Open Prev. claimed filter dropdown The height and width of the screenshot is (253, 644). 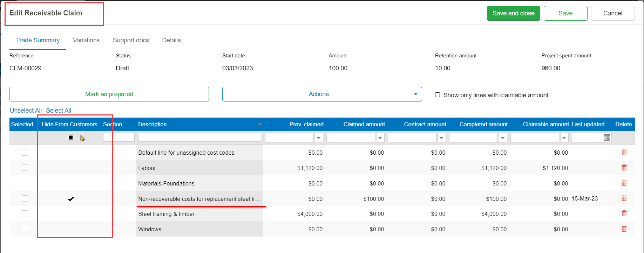point(319,138)
